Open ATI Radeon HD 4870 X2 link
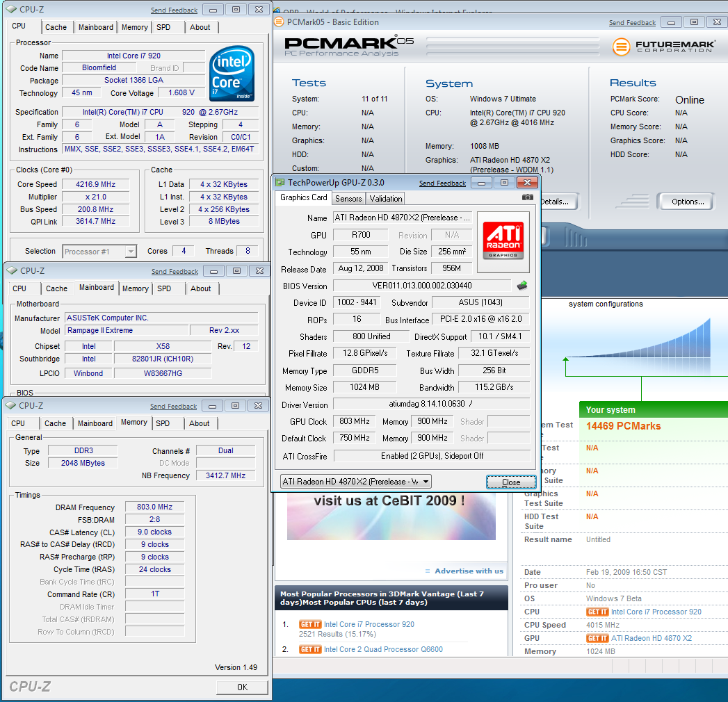The width and height of the screenshot is (728, 702). (x=652, y=639)
